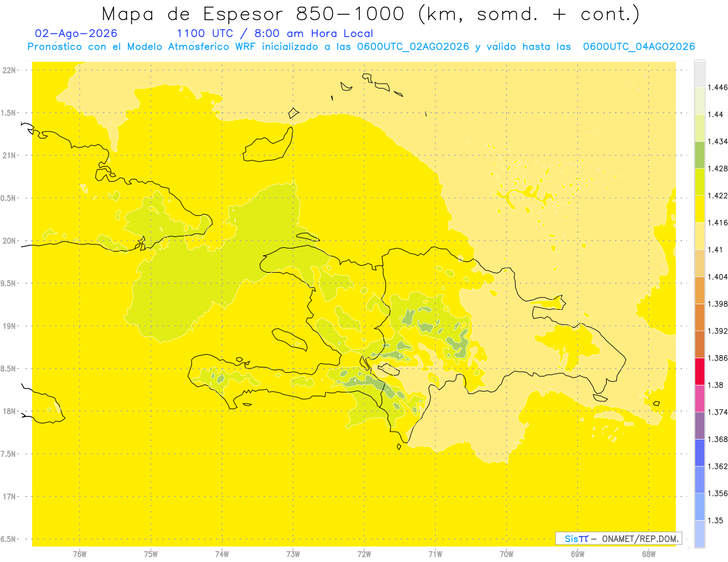Click the blue legend swatch above 1.362

(699, 453)
